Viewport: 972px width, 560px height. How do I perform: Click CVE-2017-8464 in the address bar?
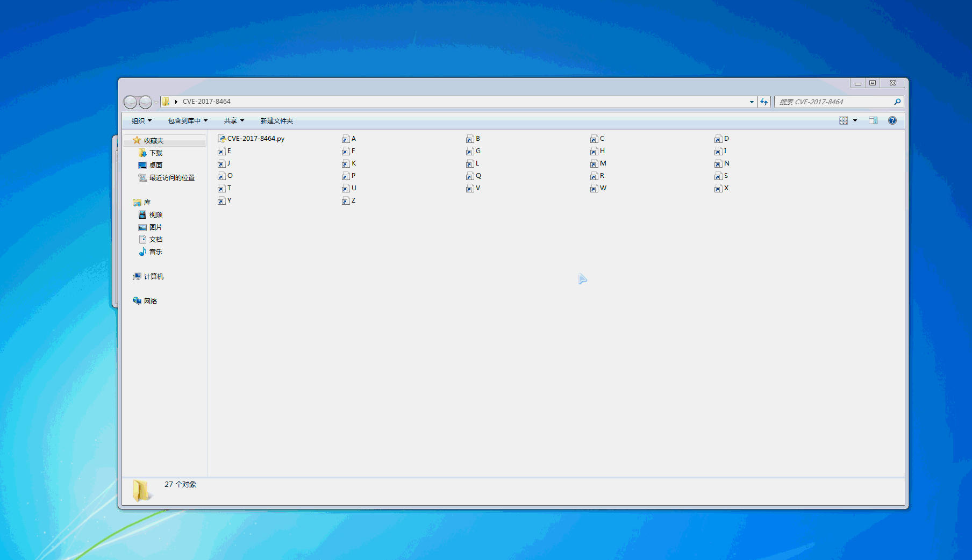coord(206,101)
